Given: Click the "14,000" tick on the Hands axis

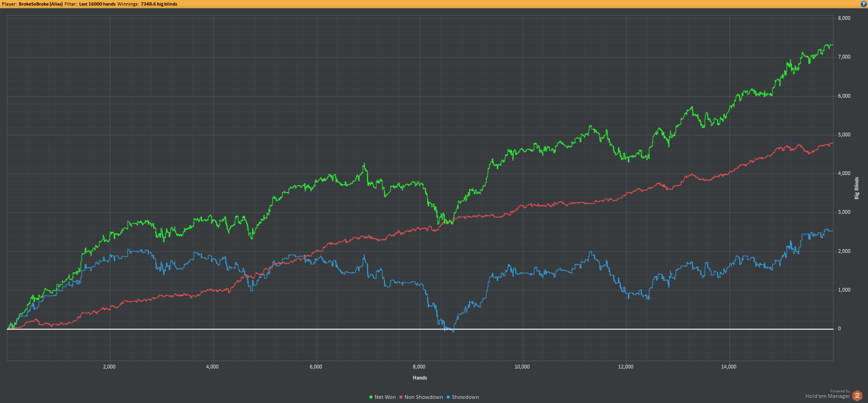Looking at the screenshot, I should click(x=729, y=367).
